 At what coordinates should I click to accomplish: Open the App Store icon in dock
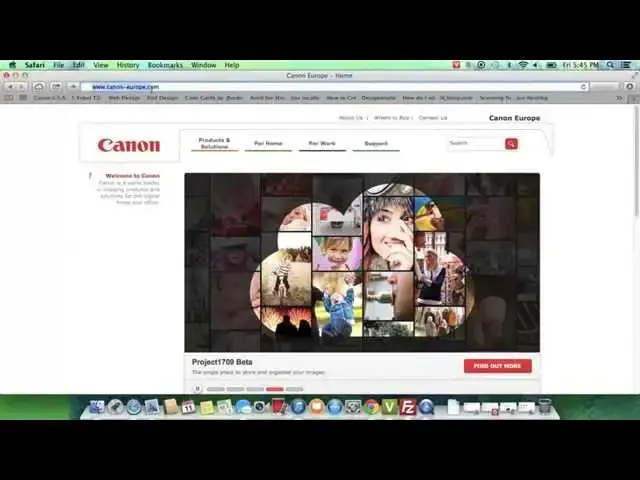click(x=335, y=407)
